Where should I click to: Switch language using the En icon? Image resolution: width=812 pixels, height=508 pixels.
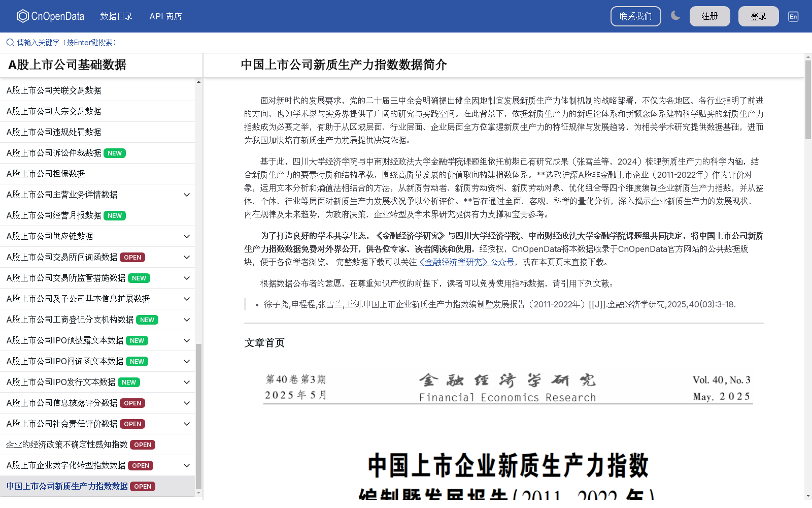coord(793,16)
